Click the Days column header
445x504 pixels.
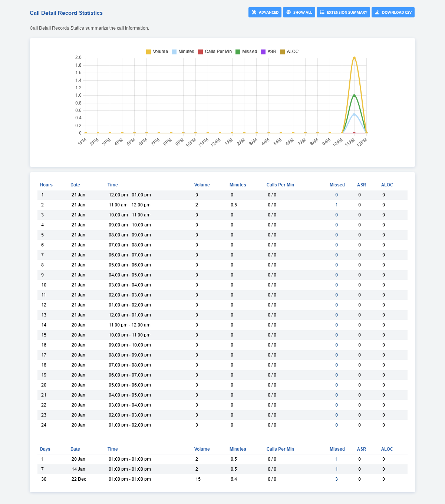pos(45,449)
